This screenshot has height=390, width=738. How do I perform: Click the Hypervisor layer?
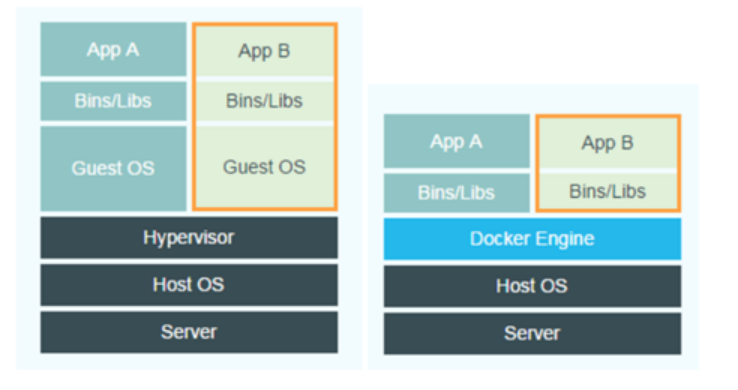(x=189, y=238)
